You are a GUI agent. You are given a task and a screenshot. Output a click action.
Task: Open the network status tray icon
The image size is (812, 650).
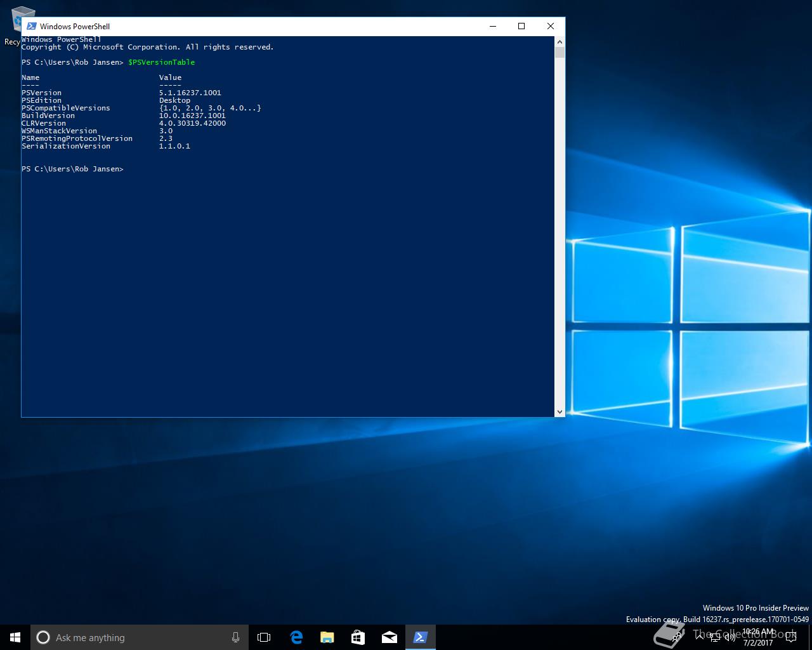715,637
